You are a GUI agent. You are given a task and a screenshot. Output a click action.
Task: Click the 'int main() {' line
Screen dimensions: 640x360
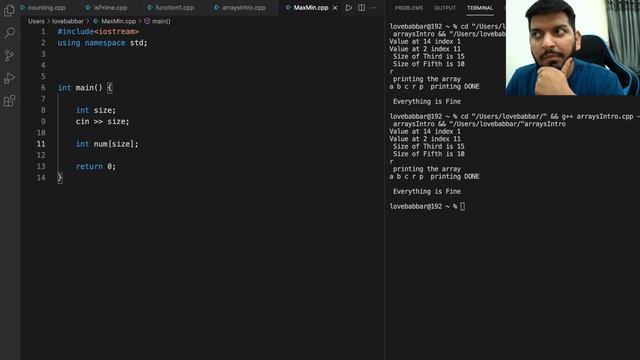(85, 88)
